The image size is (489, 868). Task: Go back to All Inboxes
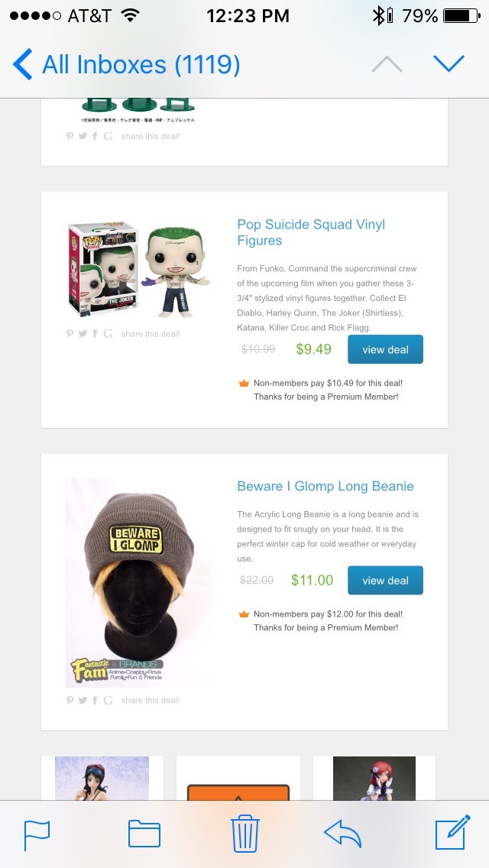126,64
